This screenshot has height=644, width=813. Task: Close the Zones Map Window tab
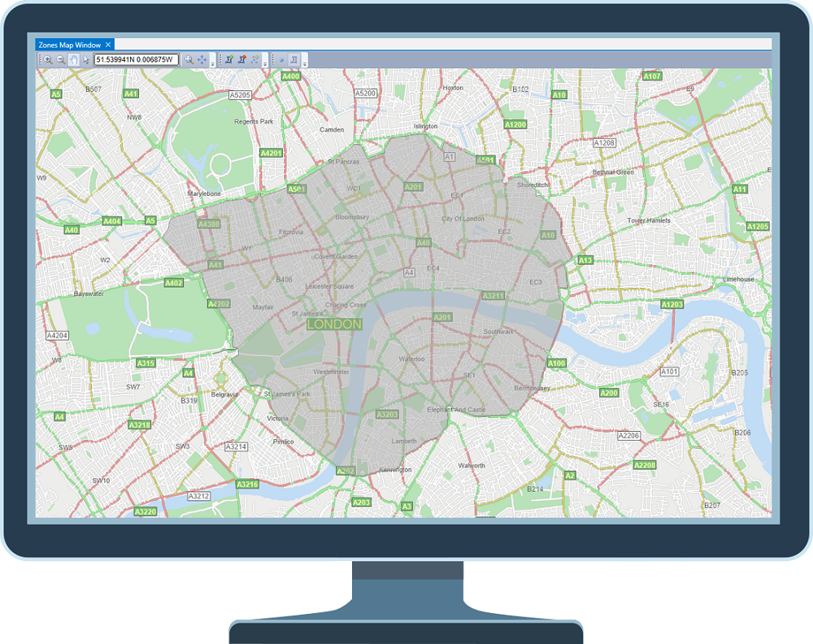tap(108, 45)
